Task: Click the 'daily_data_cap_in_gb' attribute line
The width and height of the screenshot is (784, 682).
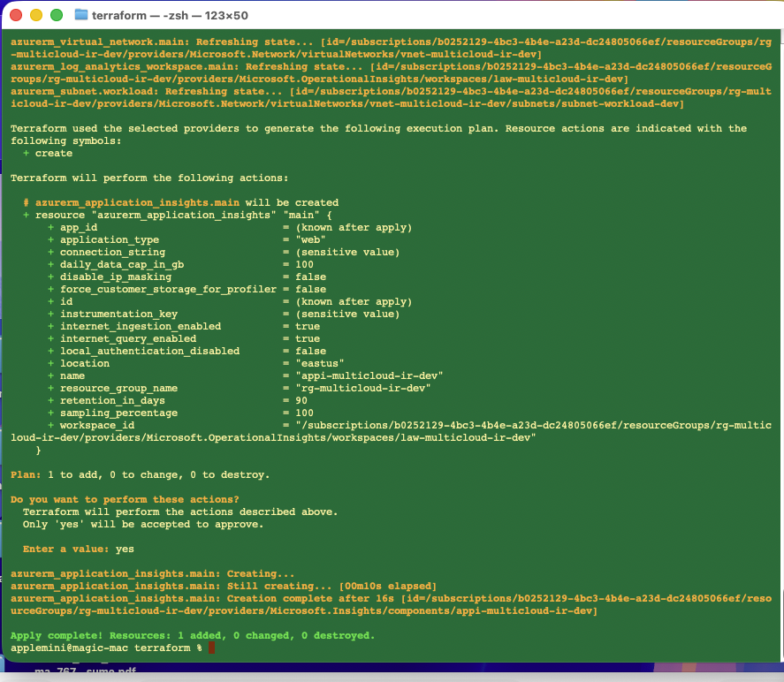Action: point(180,264)
